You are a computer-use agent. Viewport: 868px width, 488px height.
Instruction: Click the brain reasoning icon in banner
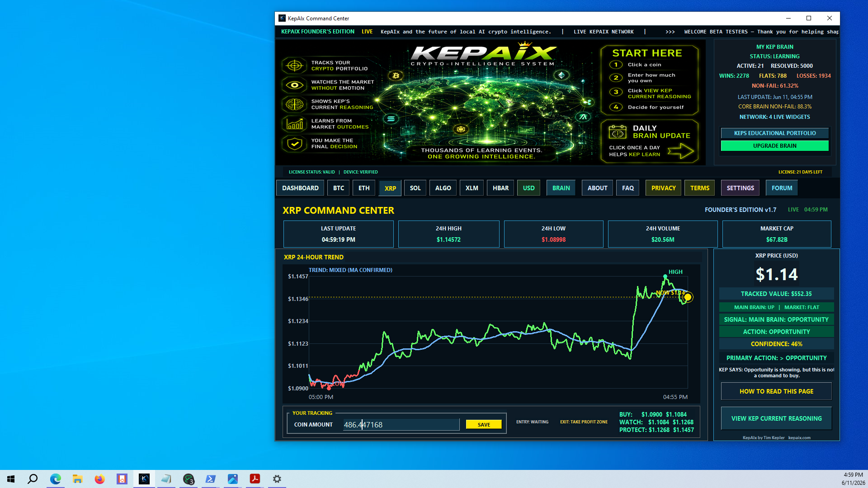[x=294, y=104]
